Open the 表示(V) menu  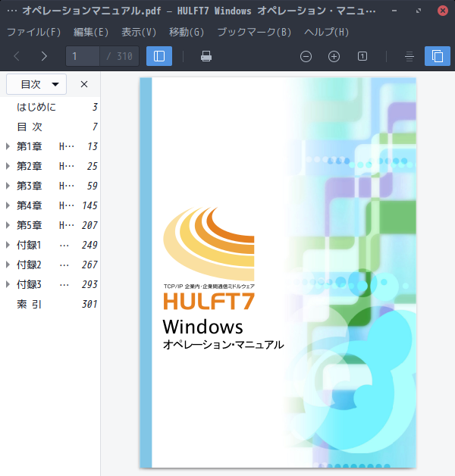[x=139, y=32]
